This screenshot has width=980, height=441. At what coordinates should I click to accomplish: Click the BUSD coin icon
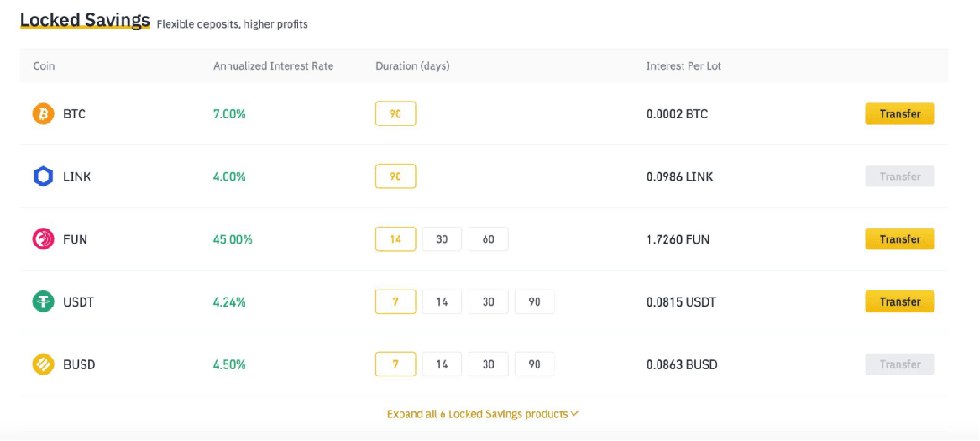(x=43, y=365)
